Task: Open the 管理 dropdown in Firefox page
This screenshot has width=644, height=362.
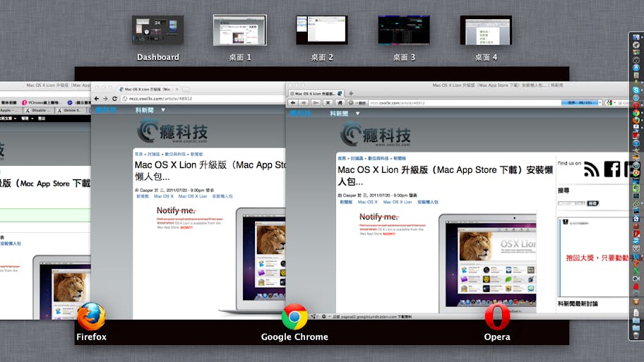Action: [x=27, y=119]
